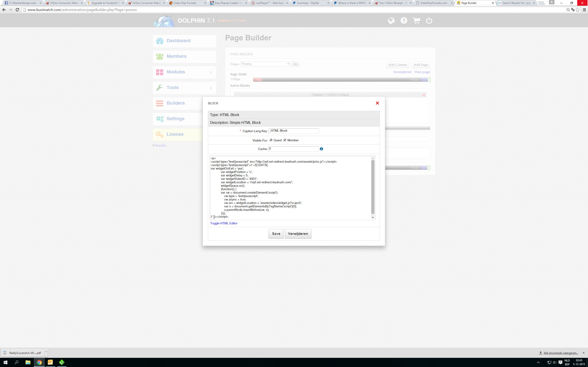Open the help question mark icon
The width and height of the screenshot is (588, 367).
pos(404,21)
